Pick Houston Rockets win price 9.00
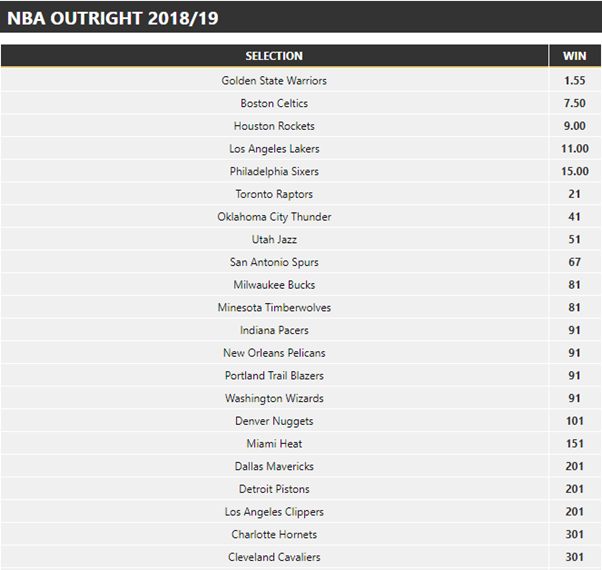602x570 pixels. (x=574, y=126)
